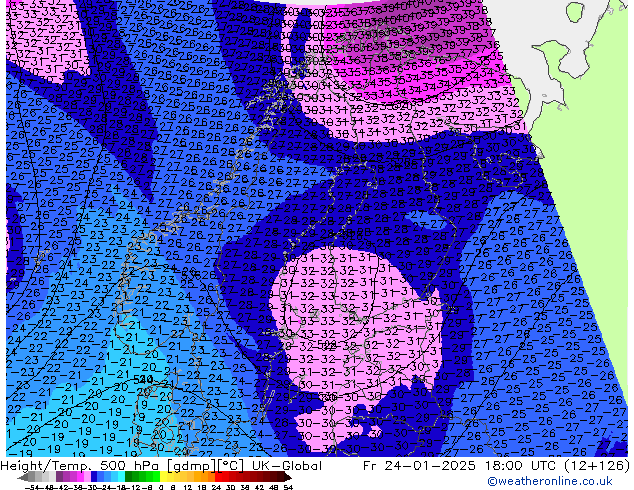Click the '54' value at the legend's right end
634x490 pixels.
click(x=287, y=488)
